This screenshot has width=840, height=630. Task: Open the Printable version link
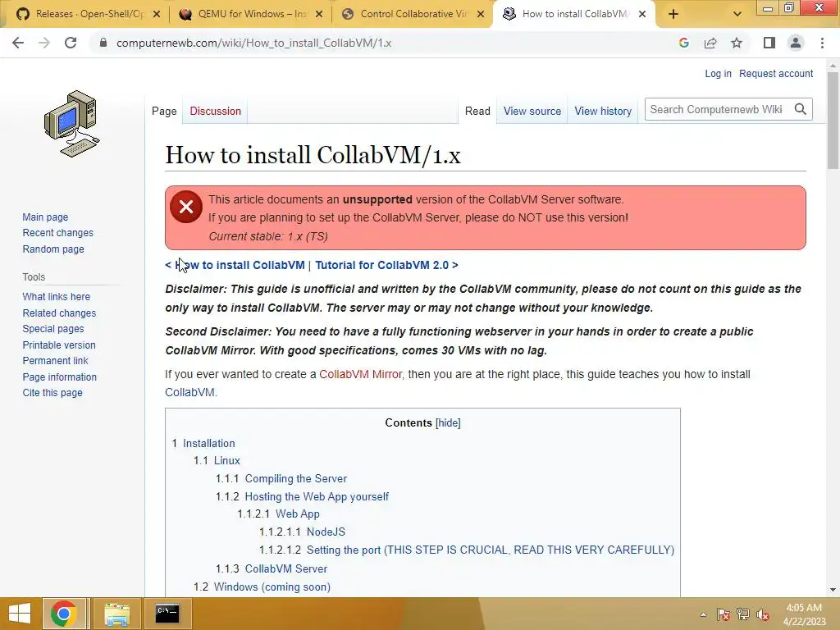click(x=59, y=345)
